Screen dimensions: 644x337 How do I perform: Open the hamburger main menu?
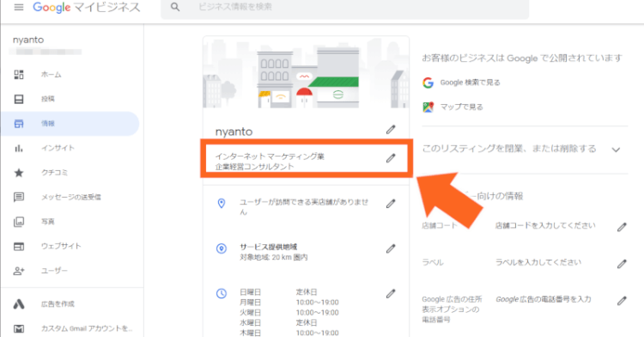coord(19,7)
